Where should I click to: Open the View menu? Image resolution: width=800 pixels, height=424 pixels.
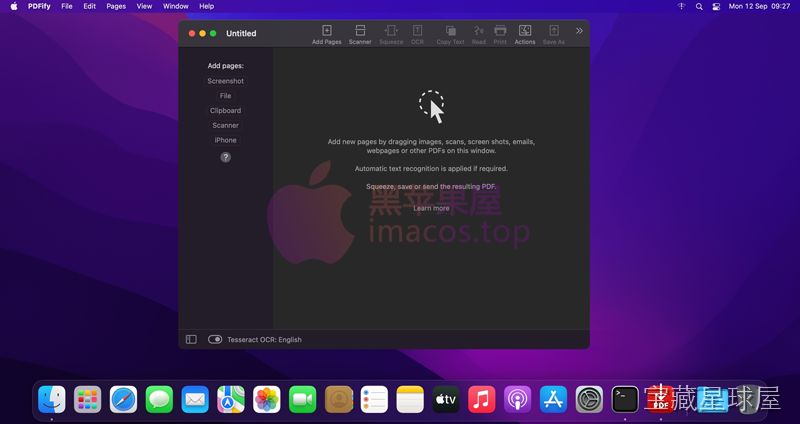pos(144,6)
